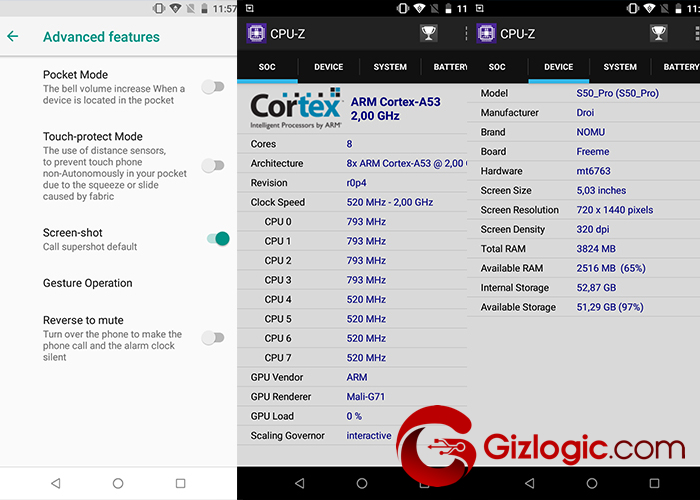The image size is (700, 500).
Task: Select the Model value S50_Pro
Action: 617,93
